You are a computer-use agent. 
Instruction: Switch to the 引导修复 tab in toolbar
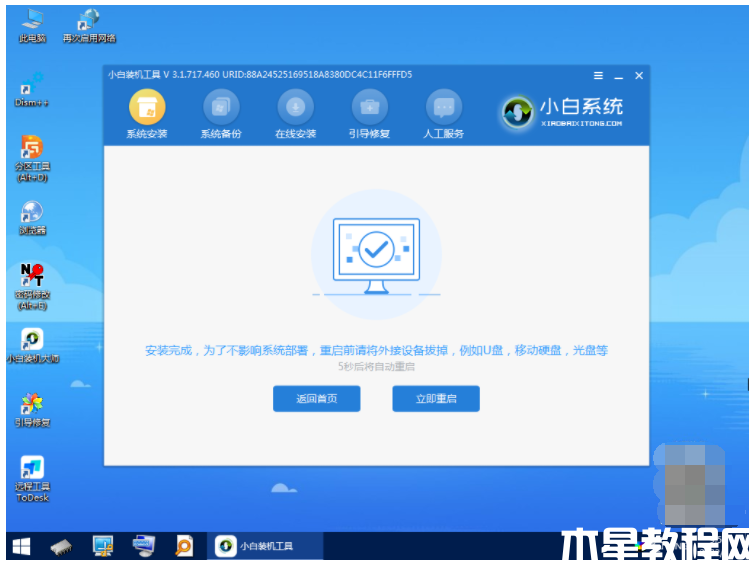click(369, 115)
